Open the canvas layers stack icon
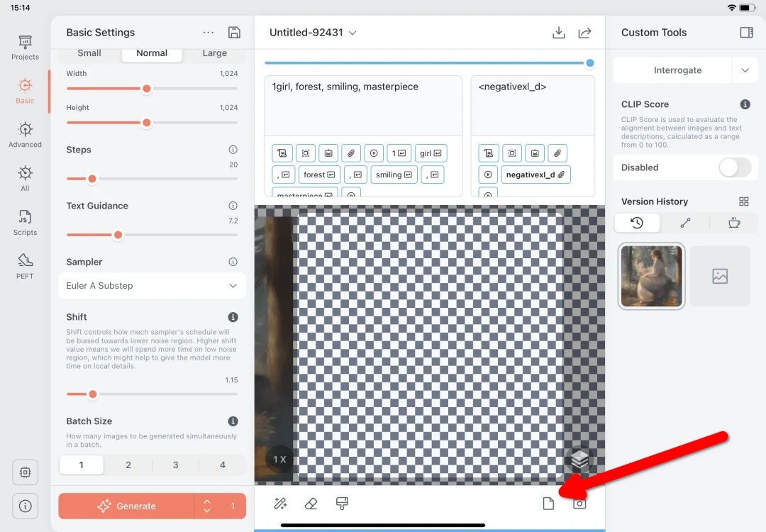Image resolution: width=766 pixels, height=532 pixels. click(x=579, y=460)
